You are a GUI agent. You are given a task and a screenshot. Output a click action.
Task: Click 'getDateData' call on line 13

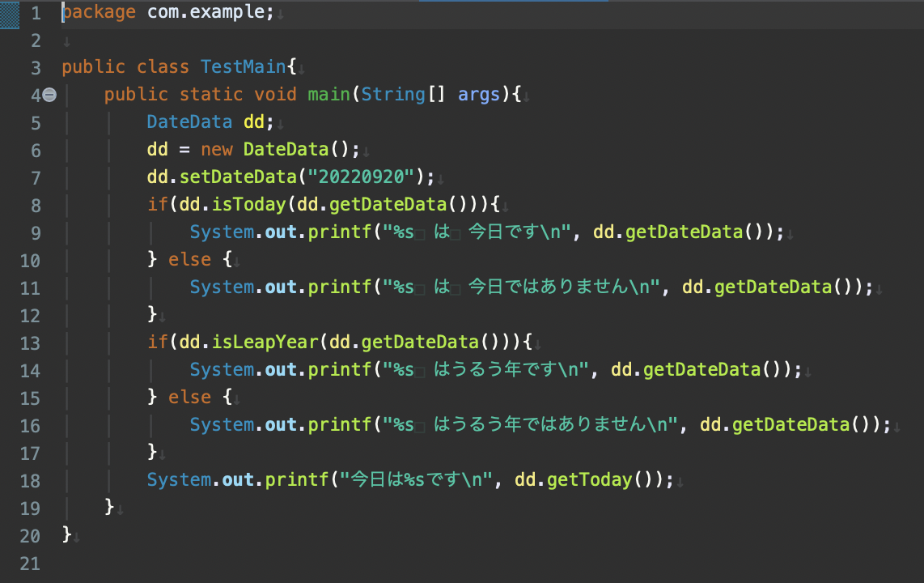tap(420, 343)
